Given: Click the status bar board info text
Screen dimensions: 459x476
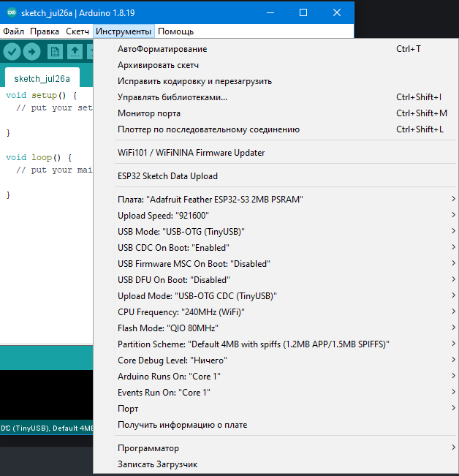Looking at the screenshot, I should [x=47, y=428].
